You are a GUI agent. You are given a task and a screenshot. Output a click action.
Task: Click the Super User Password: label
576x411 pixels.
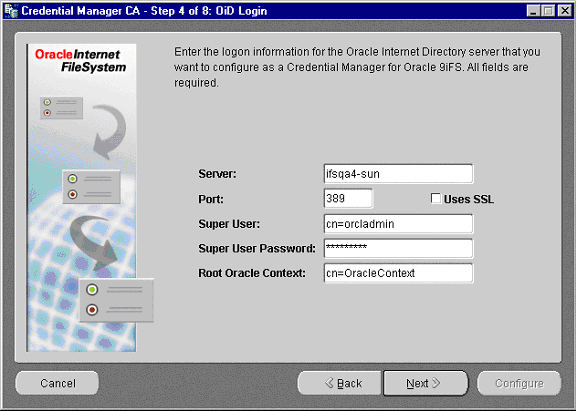(257, 248)
